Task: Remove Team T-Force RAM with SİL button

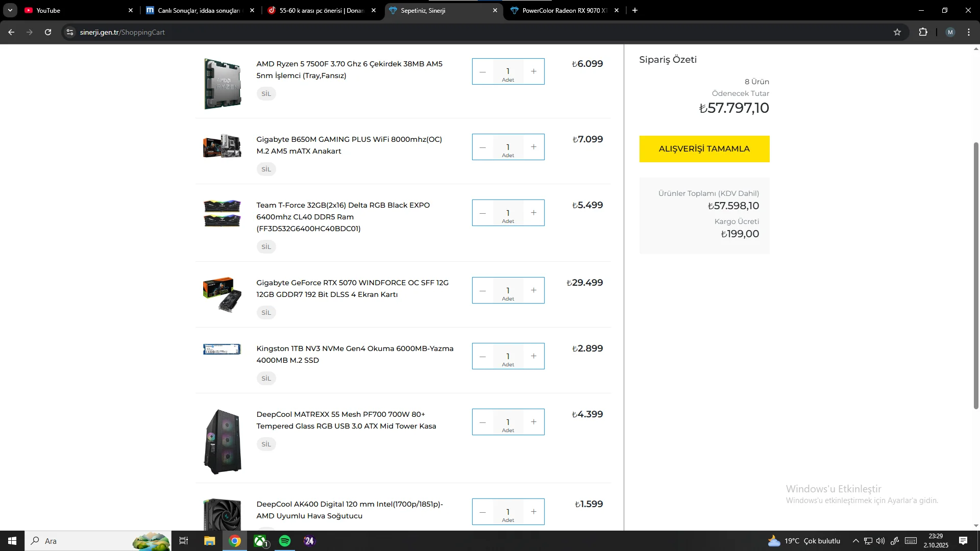Action: (x=266, y=247)
